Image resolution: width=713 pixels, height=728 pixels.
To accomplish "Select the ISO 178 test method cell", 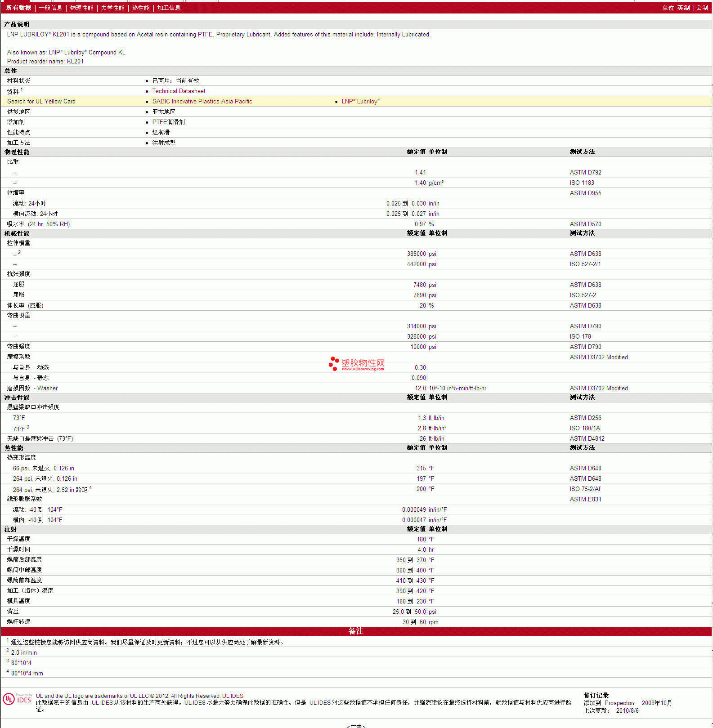I will [x=580, y=337].
